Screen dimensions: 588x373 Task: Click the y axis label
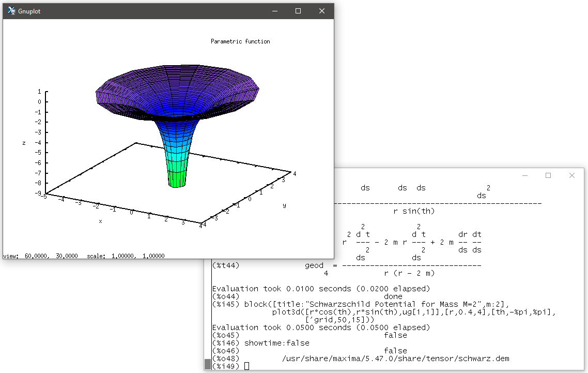[x=284, y=205]
